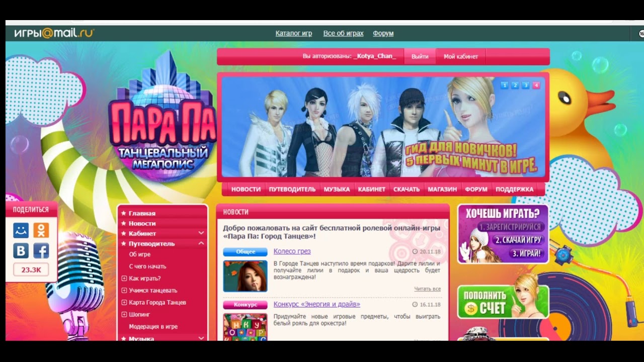
Task: Open Модерация в игре sidebar item
Action: 153,327
